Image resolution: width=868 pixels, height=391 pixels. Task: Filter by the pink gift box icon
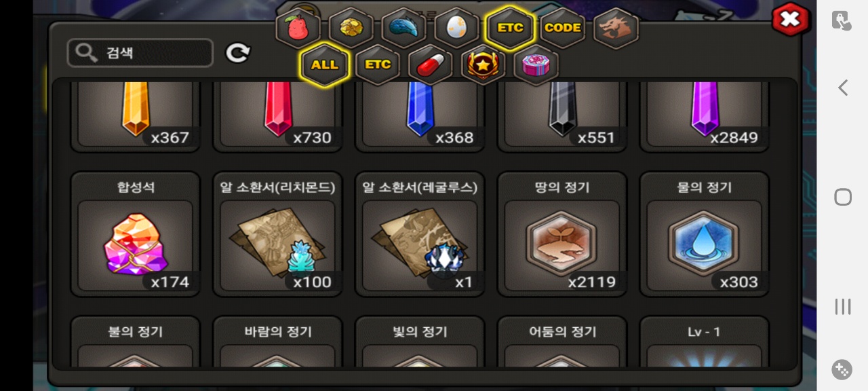pyautogui.click(x=536, y=64)
